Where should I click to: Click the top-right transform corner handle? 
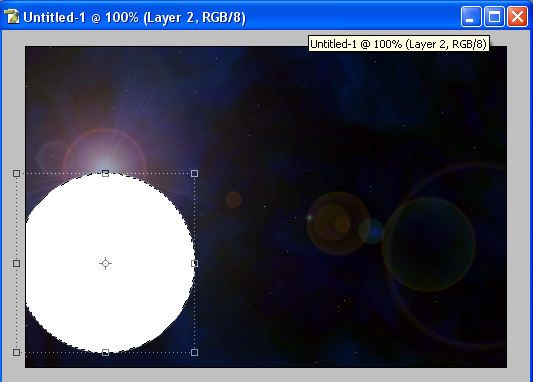[194, 174]
